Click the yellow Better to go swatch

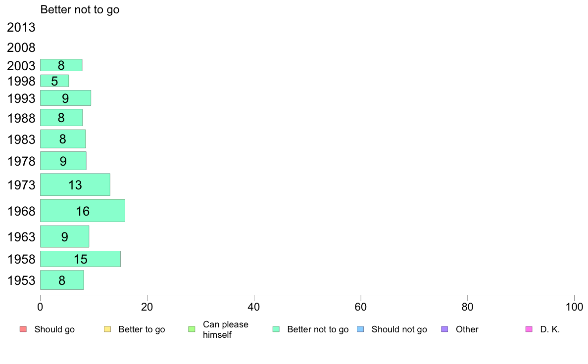(x=107, y=329)
